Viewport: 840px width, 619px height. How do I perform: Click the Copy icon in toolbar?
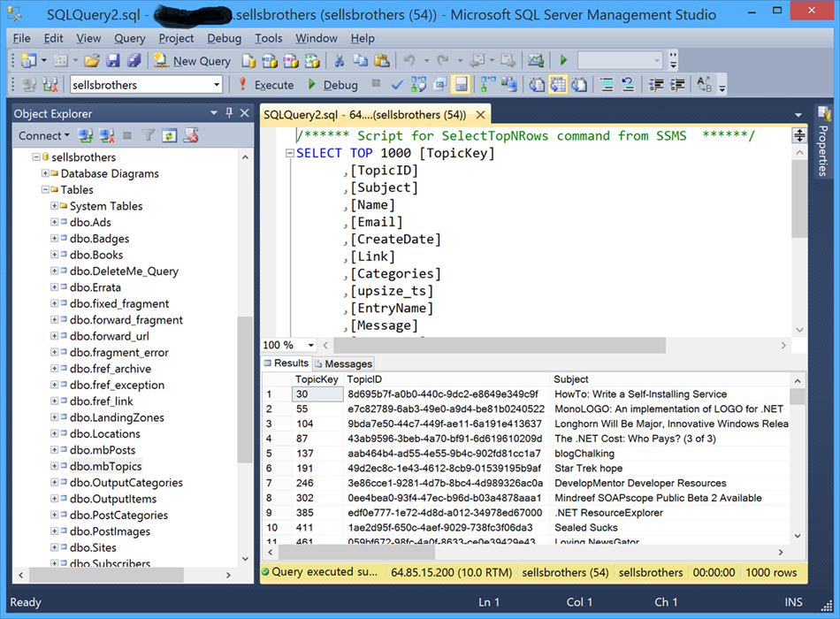[360, 60]
